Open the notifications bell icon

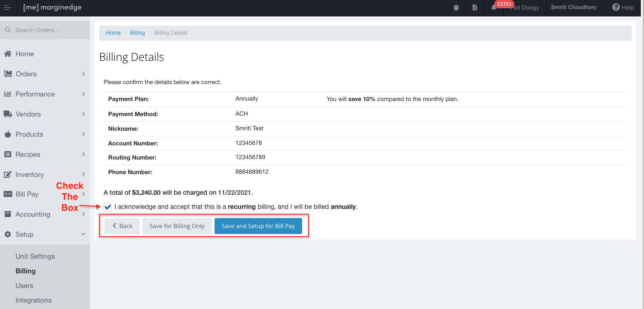tap(494, 8)
